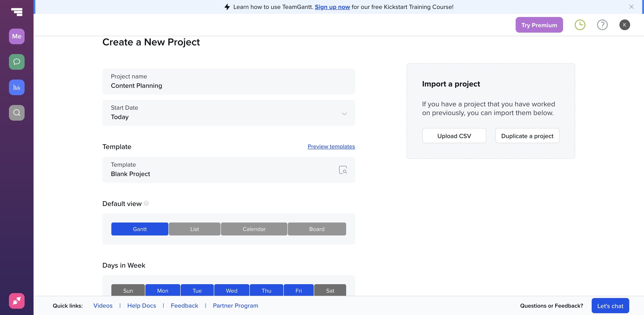Screen dimensions: 644x315
Task: Open the user avatar K menu
Action: click(x=624, y=25)
